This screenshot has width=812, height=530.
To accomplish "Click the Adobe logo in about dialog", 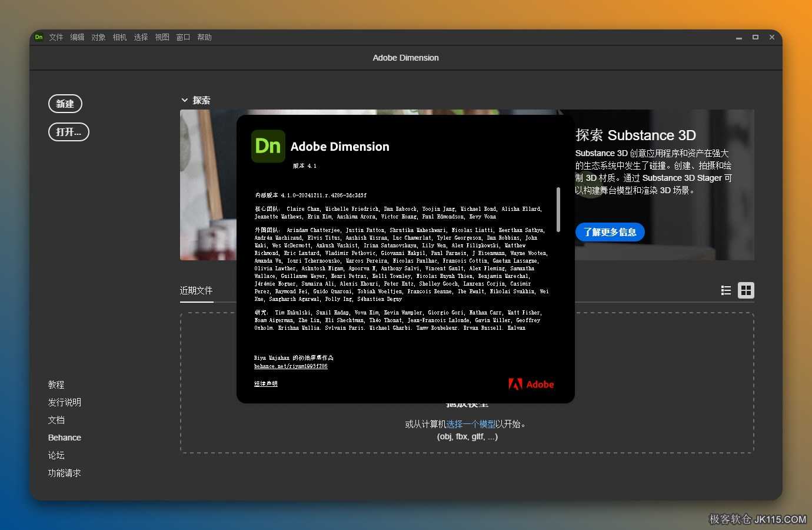I will tap(531, 385).
